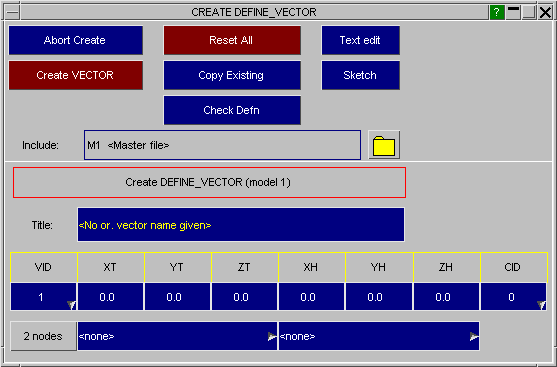The image size is (557, 367).
Task: Open the yellow folder include browser
Action: click(x=384, y=145)
